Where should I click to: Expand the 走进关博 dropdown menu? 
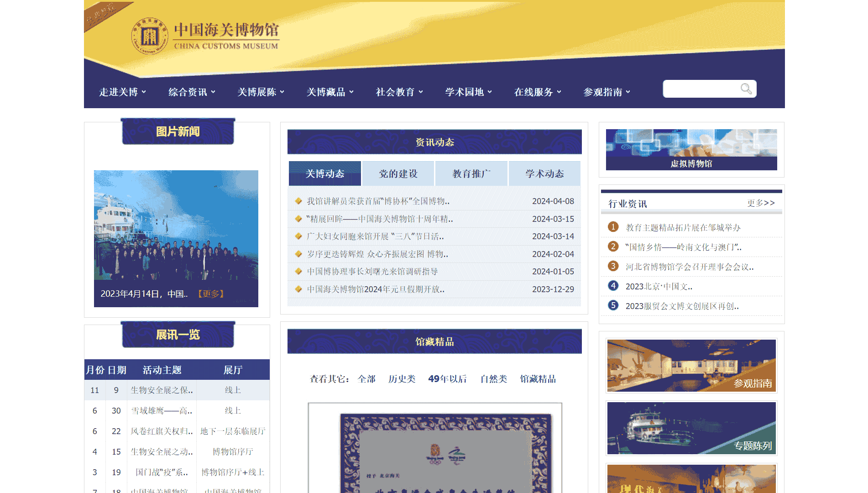tap(122, 92)
